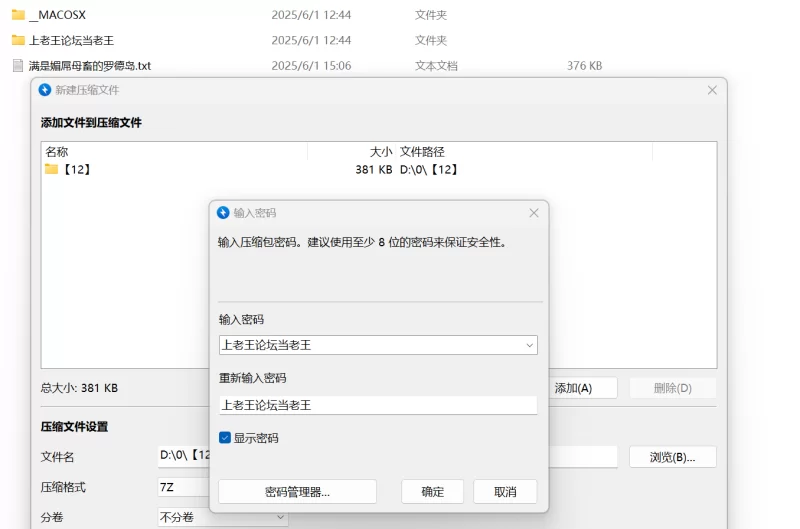Click the 重新输入密码 text field

click(x=378, y=405)
